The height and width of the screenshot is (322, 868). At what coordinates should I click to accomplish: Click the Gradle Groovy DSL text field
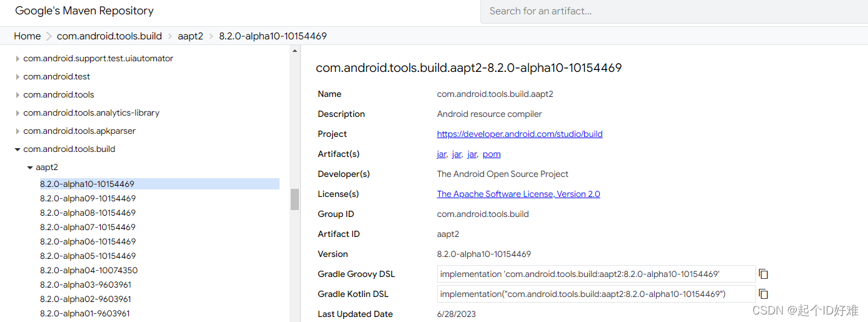coord(597,274)
